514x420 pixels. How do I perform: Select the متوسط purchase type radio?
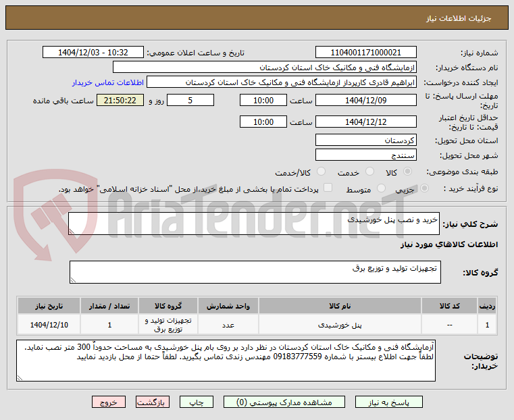coord(381,188)
